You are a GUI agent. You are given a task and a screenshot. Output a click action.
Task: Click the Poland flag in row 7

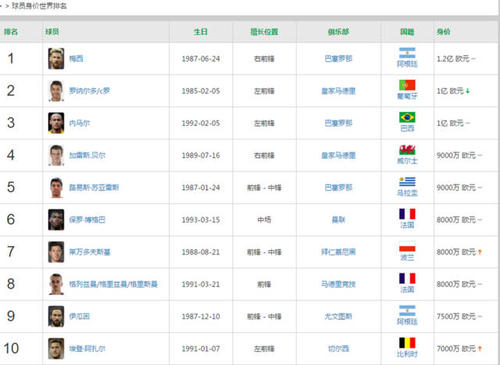(x=407, y=246)
